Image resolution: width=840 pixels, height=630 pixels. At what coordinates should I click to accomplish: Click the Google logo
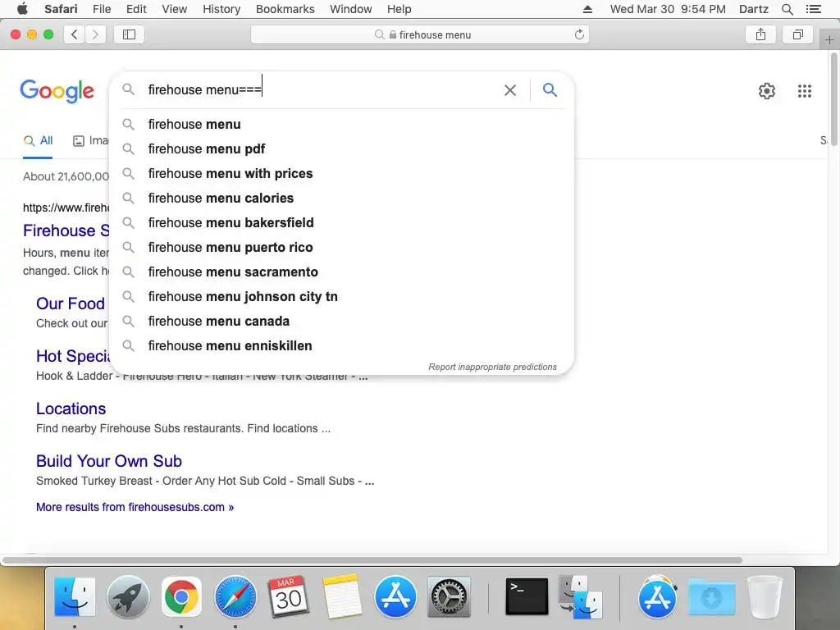click(x=57, y=90)
